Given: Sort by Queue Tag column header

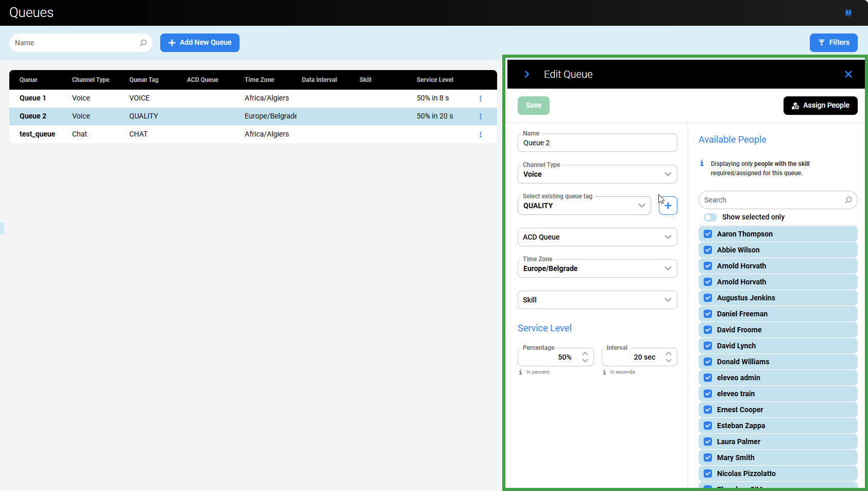Looking at the screenshot, I should (144, 80).
